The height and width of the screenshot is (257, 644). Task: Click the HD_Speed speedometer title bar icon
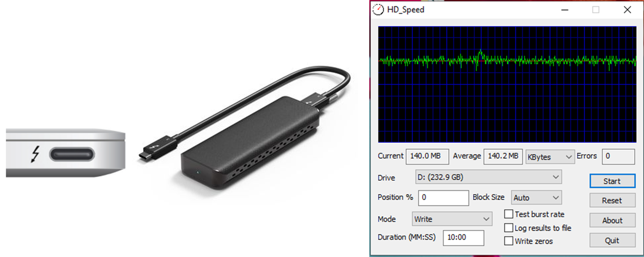pos(378,9)
